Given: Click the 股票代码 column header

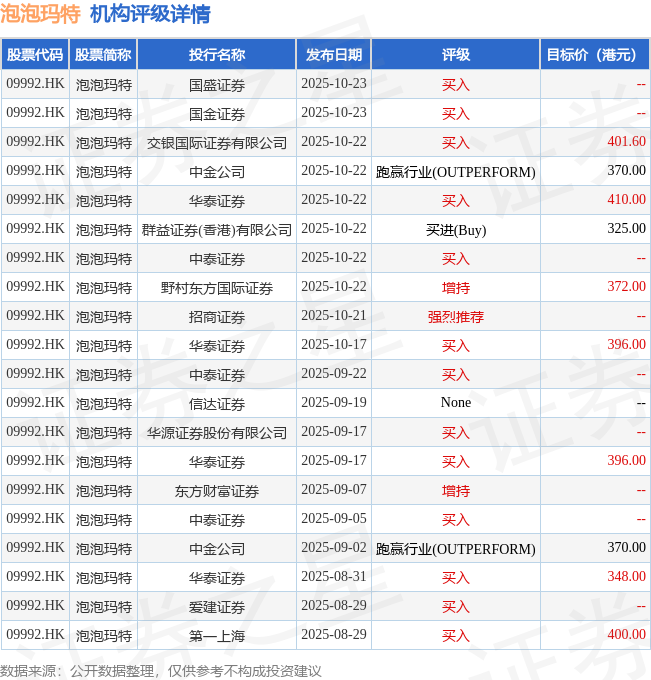Looking at the screenshot, I should click(x=35, y=55).
